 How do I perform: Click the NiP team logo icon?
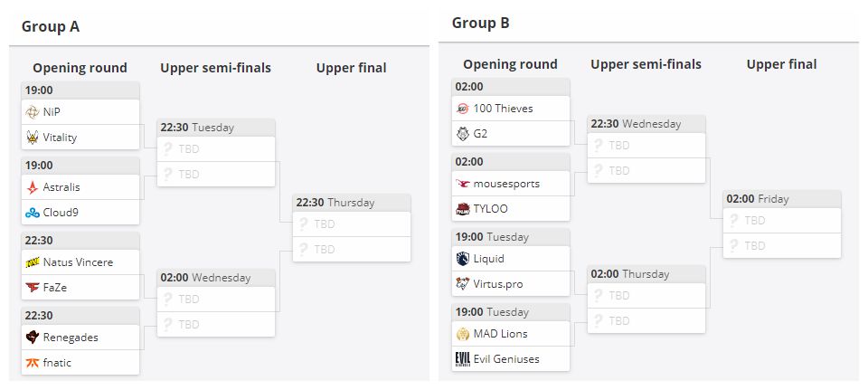(x=33, y=112)
